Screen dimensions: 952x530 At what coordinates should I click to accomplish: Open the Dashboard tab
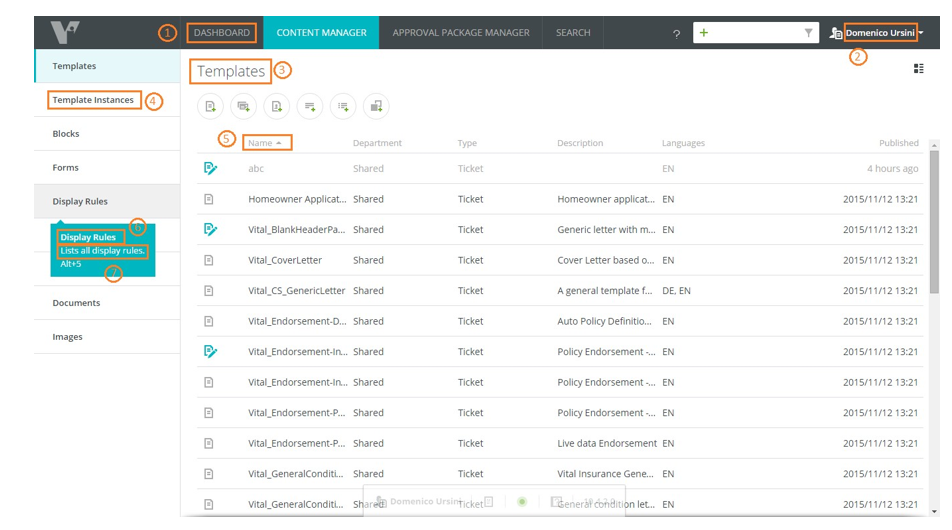click(x=222, y=33)
